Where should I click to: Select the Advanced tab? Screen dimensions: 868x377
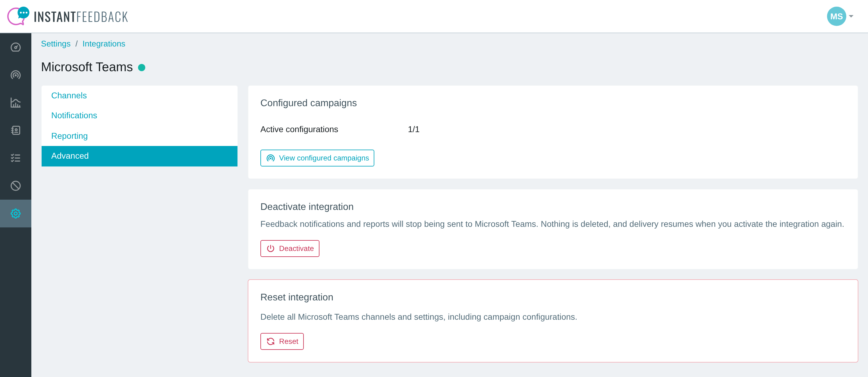(x=140, y=156)
